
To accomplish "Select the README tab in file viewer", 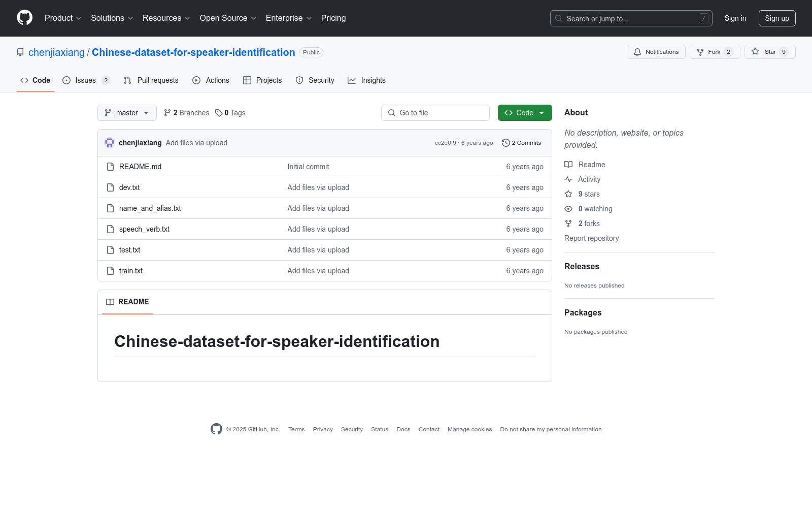I will click(127, 302).
